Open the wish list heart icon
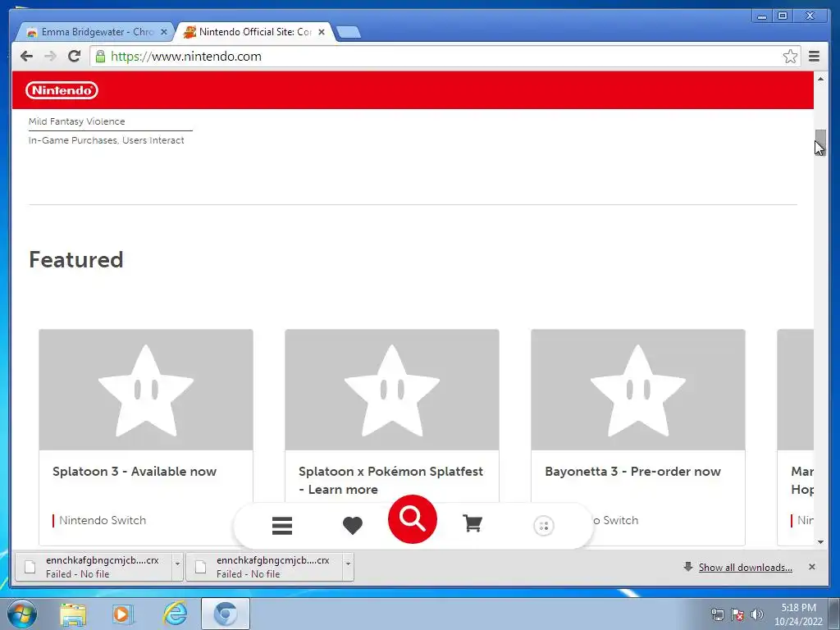Viewport: 840px width, 630px height. tap(353, 526)
